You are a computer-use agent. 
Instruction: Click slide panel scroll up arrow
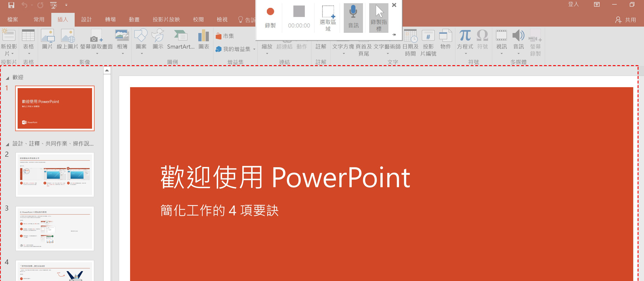107,70
